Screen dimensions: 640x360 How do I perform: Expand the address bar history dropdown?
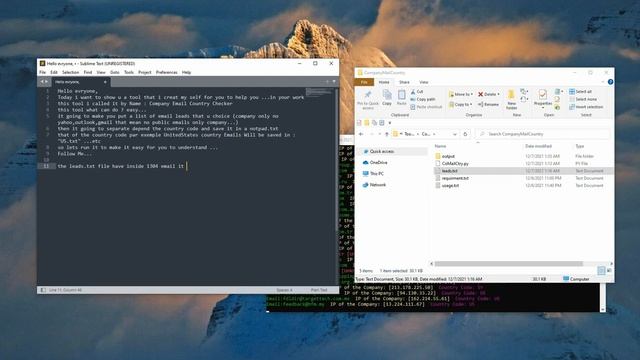pos(455,134)
